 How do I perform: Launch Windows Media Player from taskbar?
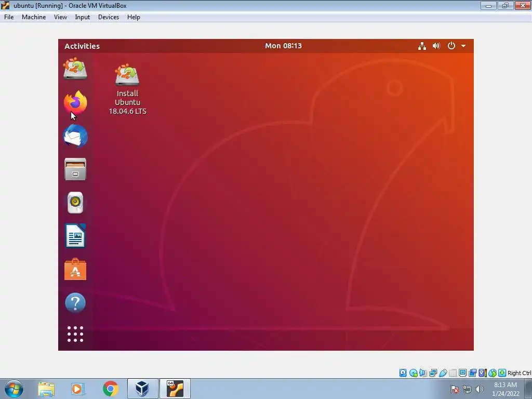[78, 389]
